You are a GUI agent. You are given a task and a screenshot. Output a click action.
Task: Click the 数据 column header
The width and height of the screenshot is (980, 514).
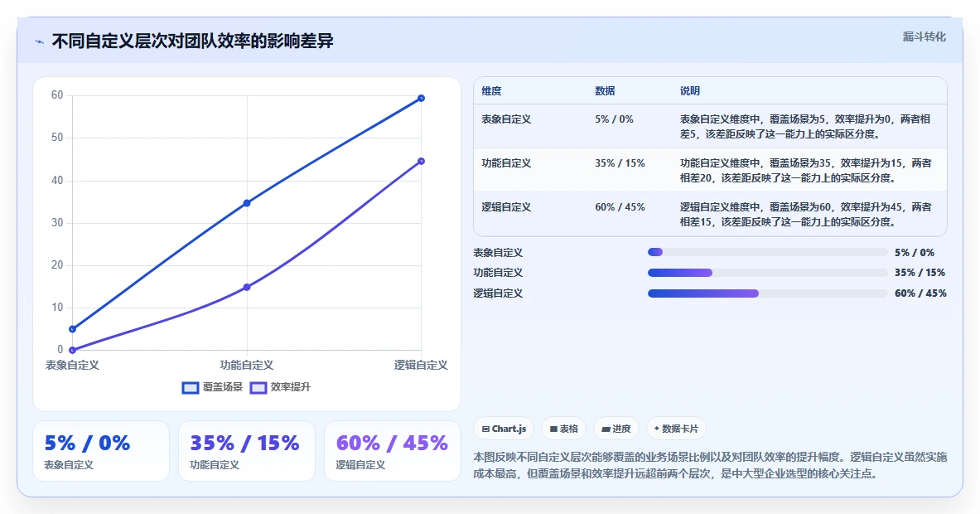click(x=605, y=91)
